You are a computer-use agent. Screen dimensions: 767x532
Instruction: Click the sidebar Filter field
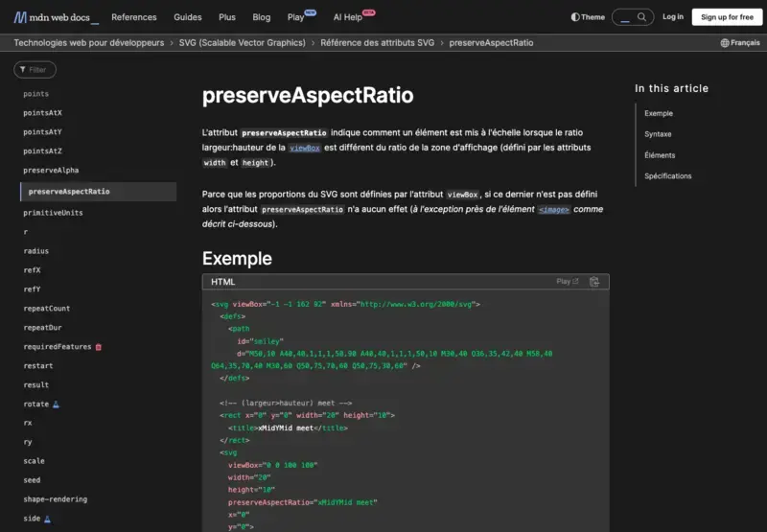(35, 70)
